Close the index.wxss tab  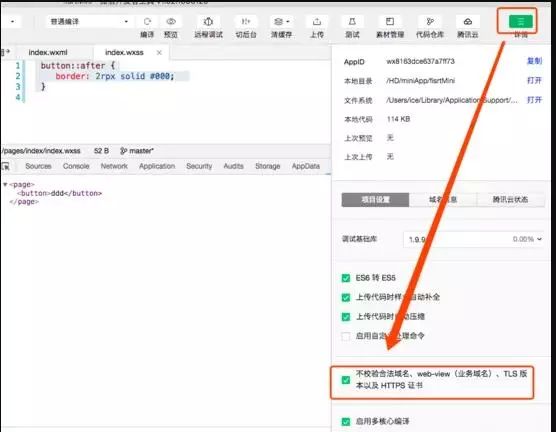click(x=159, y=52)
